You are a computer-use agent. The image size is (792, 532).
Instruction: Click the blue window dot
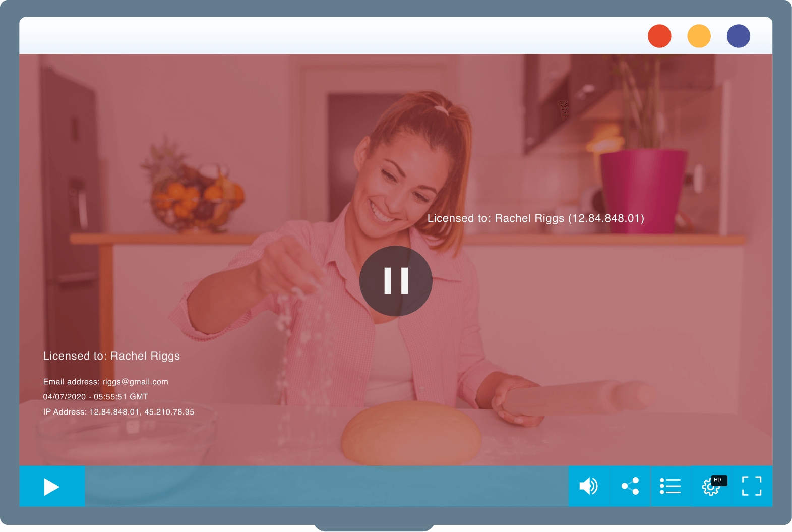point(739,36)
